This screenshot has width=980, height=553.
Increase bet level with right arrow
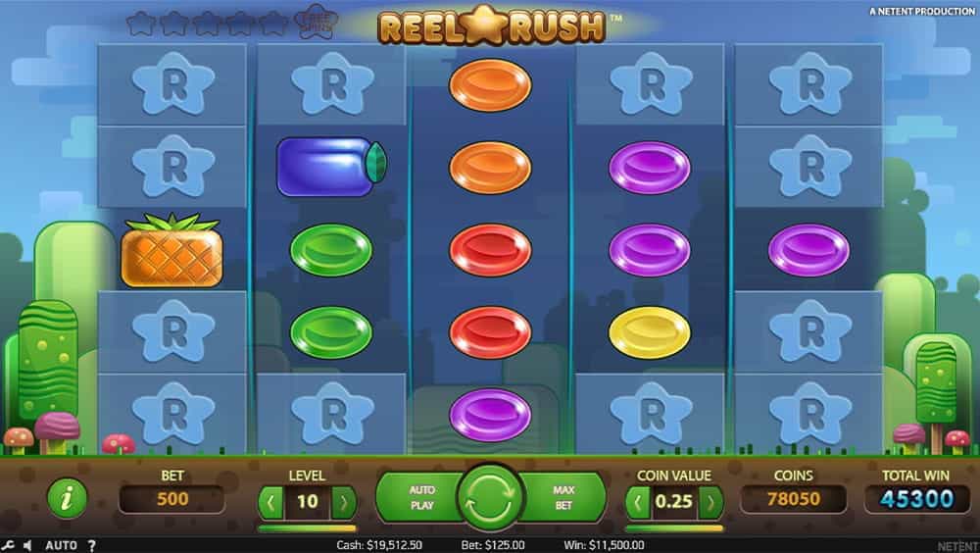pyautogui.click(x=344, y=502)
